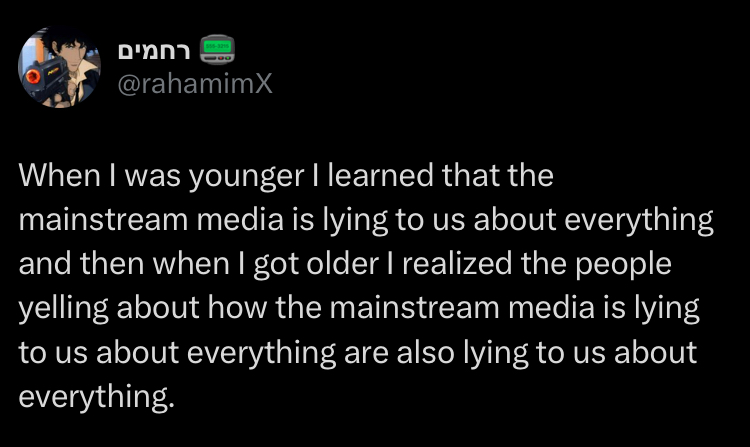The height and width of the screenshot is (447, 750).
Task: Click the character's dark hair in avatar
Action: pos(63,39)
